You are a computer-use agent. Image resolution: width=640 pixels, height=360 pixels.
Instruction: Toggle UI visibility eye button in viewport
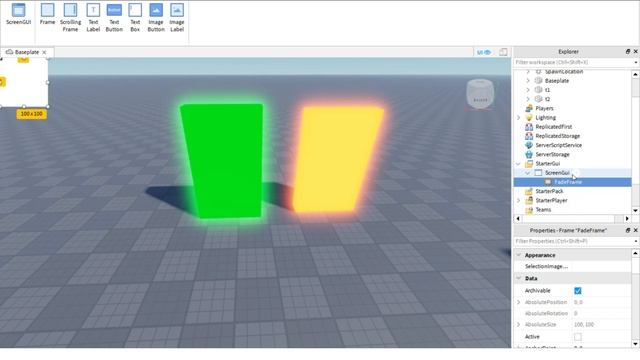point(484,52)
